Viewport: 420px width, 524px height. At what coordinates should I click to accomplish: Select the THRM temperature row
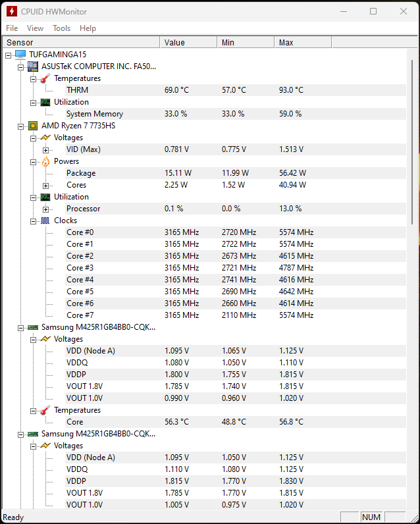[236, 90]
